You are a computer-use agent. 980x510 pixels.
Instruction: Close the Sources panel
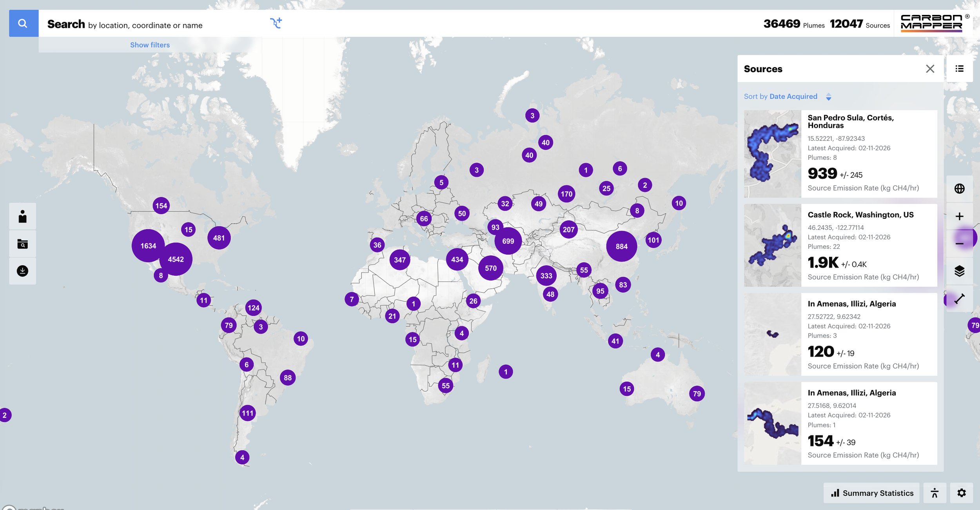point(930,69)
